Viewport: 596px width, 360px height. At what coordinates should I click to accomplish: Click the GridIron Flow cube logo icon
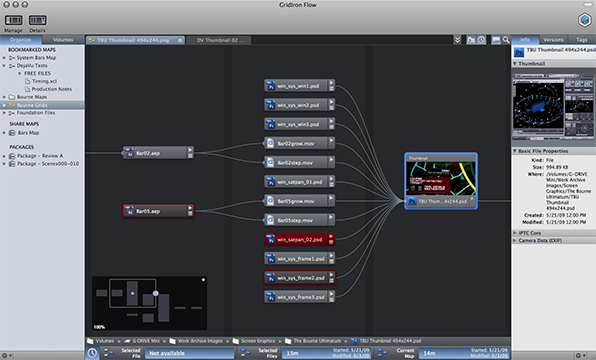tap(584, 20)
